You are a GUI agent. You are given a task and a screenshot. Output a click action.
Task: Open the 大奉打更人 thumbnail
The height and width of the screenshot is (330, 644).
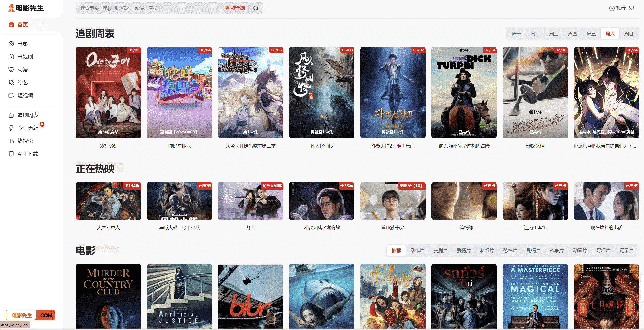pos(108,201)
